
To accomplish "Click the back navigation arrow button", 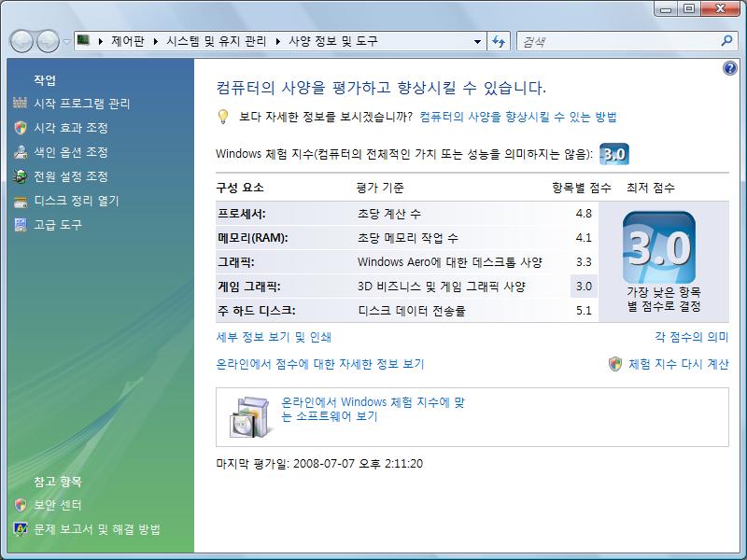I will click(21, 41).
